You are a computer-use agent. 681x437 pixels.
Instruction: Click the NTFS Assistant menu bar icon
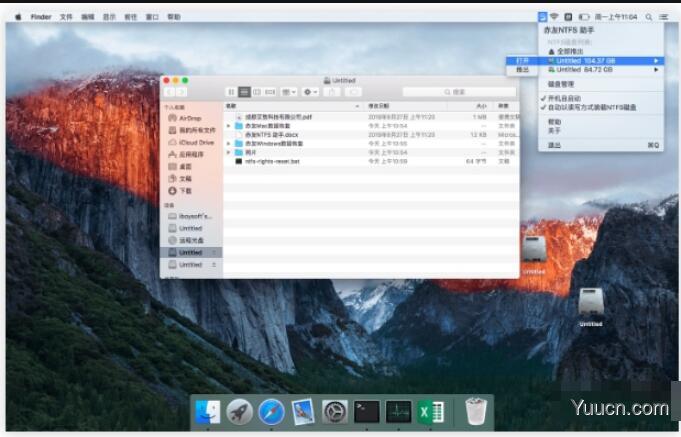(542, 17)
